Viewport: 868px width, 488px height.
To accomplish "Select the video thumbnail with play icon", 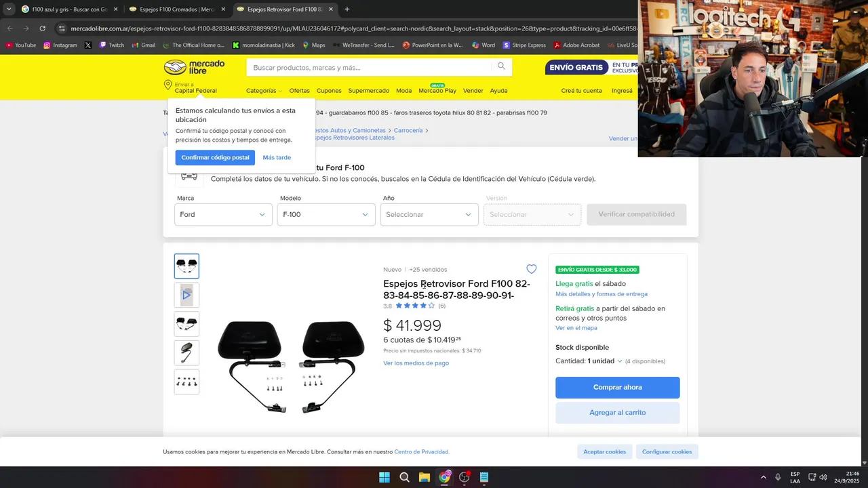I will (x=186, y=295).
